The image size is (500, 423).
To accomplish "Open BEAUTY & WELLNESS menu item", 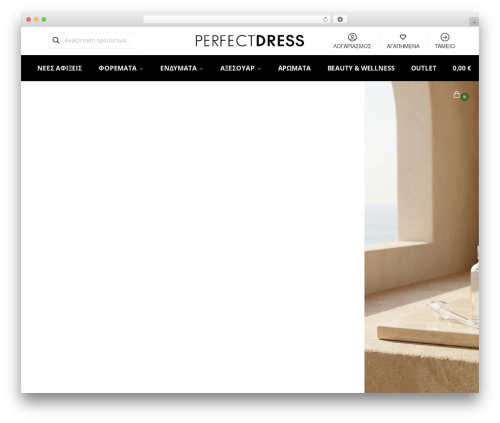I will pyautogui.click(x=361, y=68).
